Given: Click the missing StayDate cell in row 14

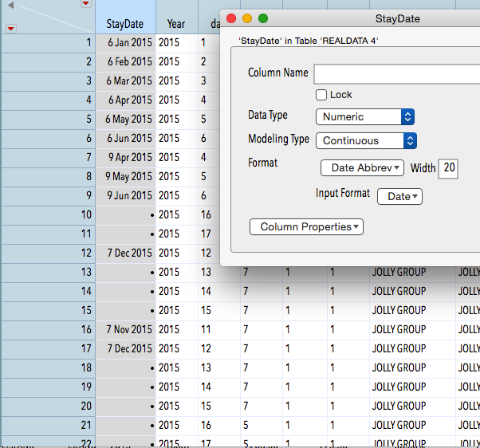Looking at the screenshot, I should (126, 292).
